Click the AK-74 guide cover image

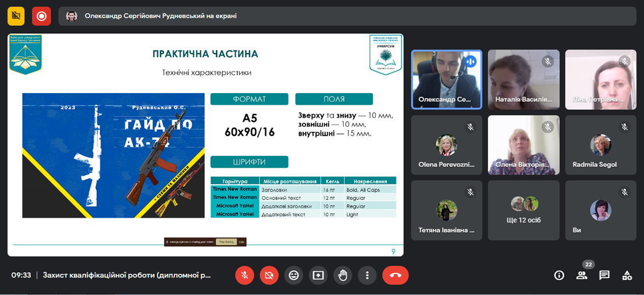113,155
